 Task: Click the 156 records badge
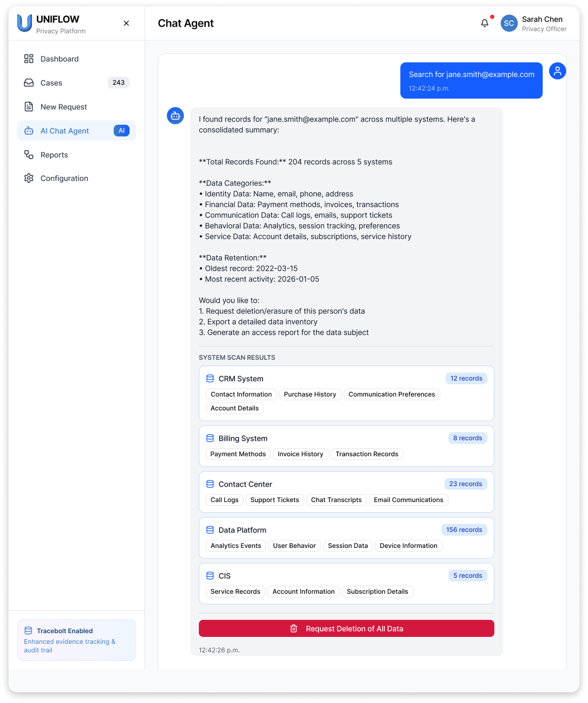point(464,530)
